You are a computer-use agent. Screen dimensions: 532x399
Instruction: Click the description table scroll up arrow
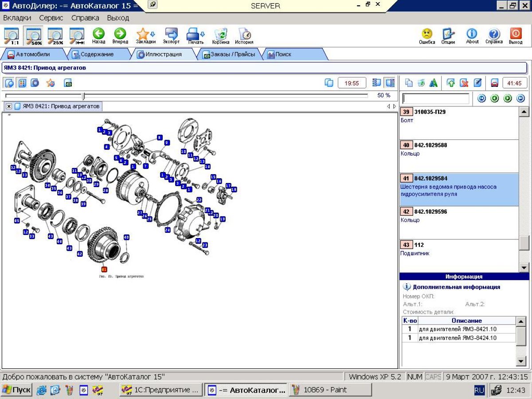point(521,321)
